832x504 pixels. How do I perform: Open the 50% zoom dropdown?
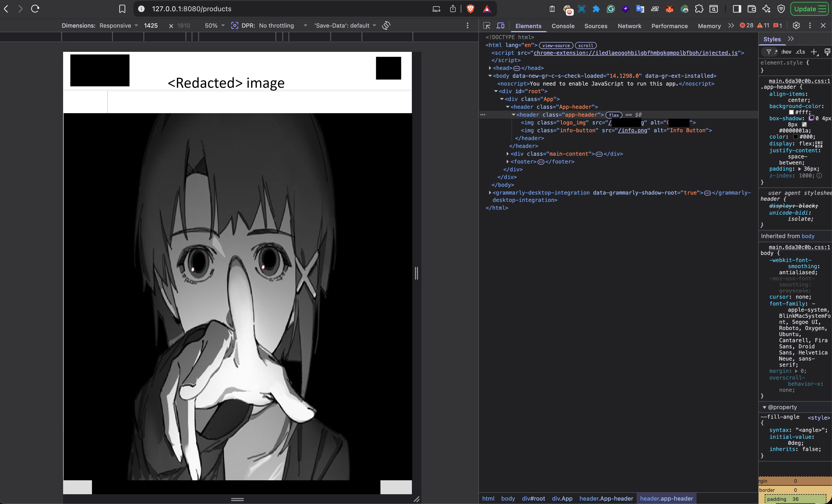[x=215, y=26]
